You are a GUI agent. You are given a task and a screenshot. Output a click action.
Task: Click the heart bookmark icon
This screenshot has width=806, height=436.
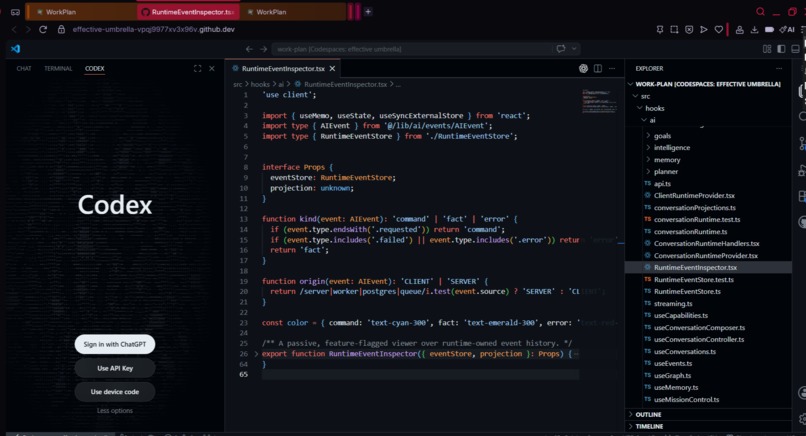[x=719, y=29]
